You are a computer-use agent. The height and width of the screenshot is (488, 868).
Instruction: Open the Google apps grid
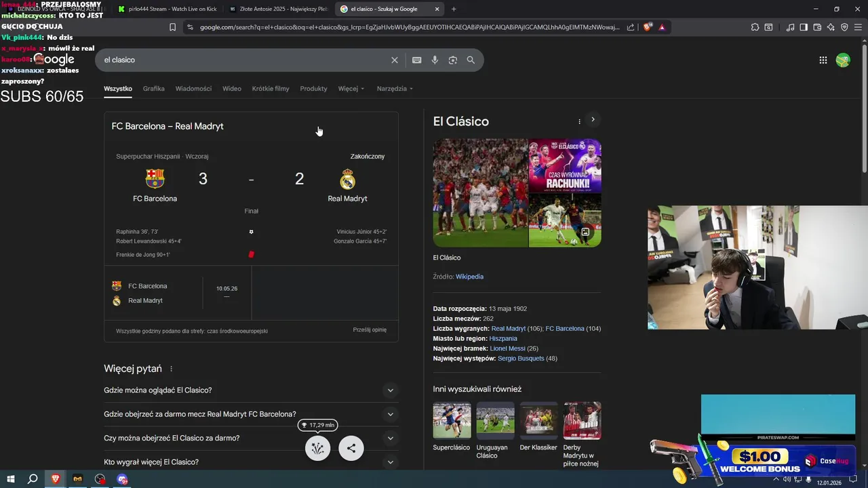point(823,60)
